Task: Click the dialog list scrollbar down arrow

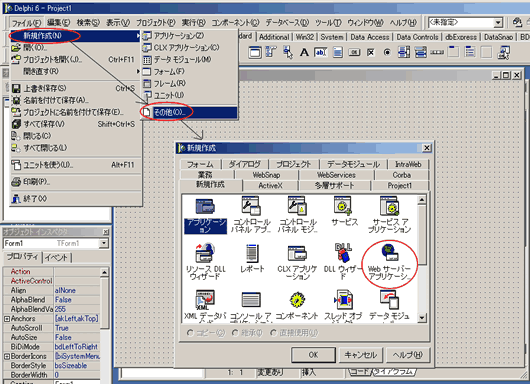Action: pyautogui.click(x=422, y=318)
